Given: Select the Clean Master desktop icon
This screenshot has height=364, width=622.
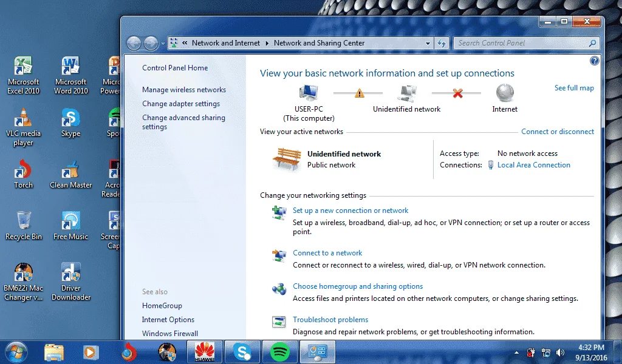Looking at the screenshot, I should 70,174.
